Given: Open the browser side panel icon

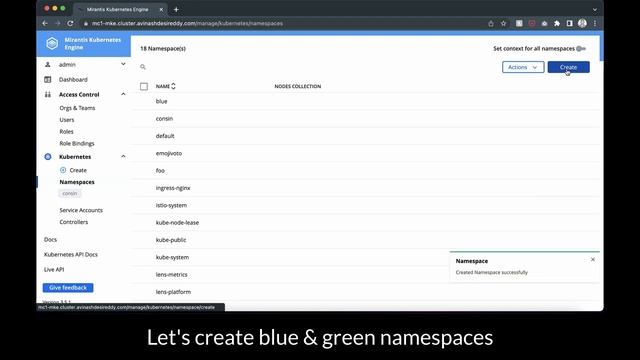Looking at the screenshot, I should point(569,24).
